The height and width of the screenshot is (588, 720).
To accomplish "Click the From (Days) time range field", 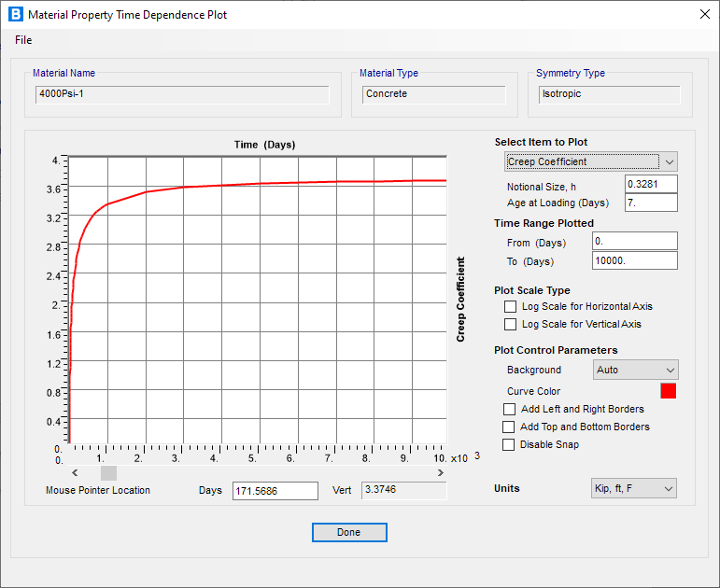I will point(634,242).
